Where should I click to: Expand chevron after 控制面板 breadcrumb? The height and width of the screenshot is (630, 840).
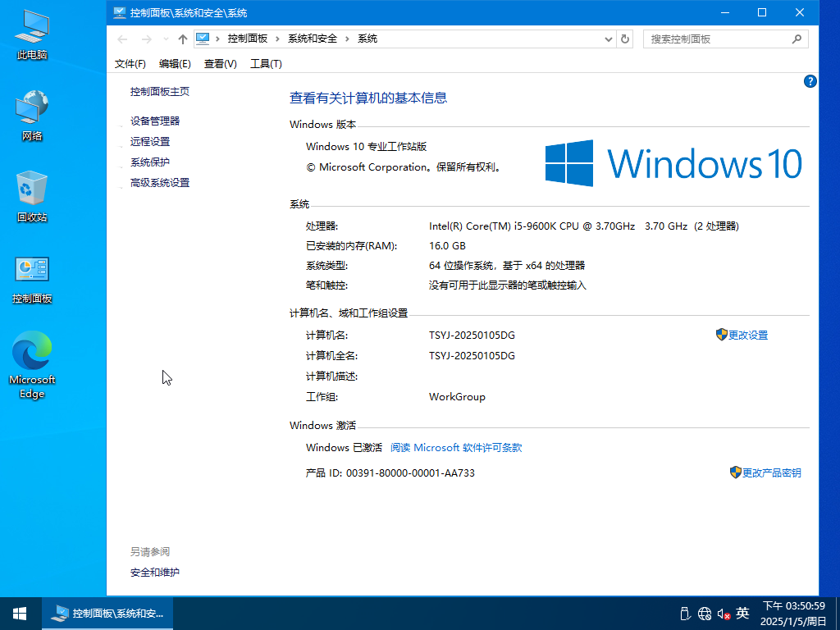point(277,39)
